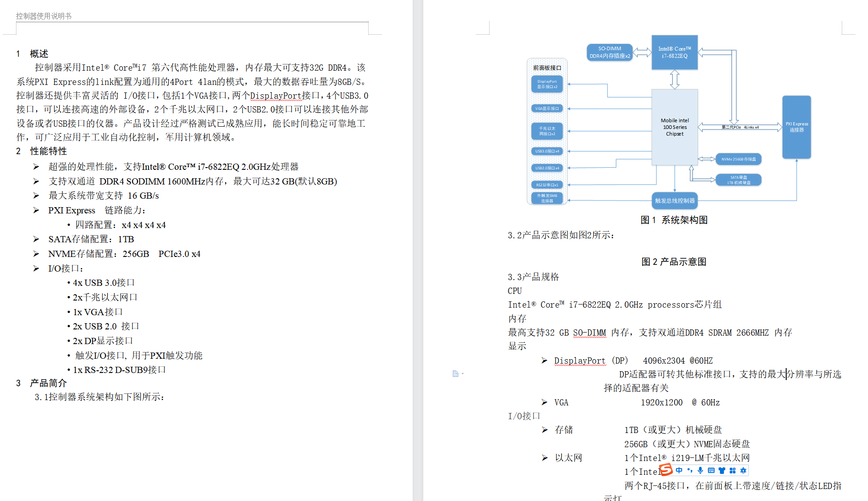Click the 存储 bullet under I/O接口
This screenshot has width=868, height=501.
coord(564,430)
